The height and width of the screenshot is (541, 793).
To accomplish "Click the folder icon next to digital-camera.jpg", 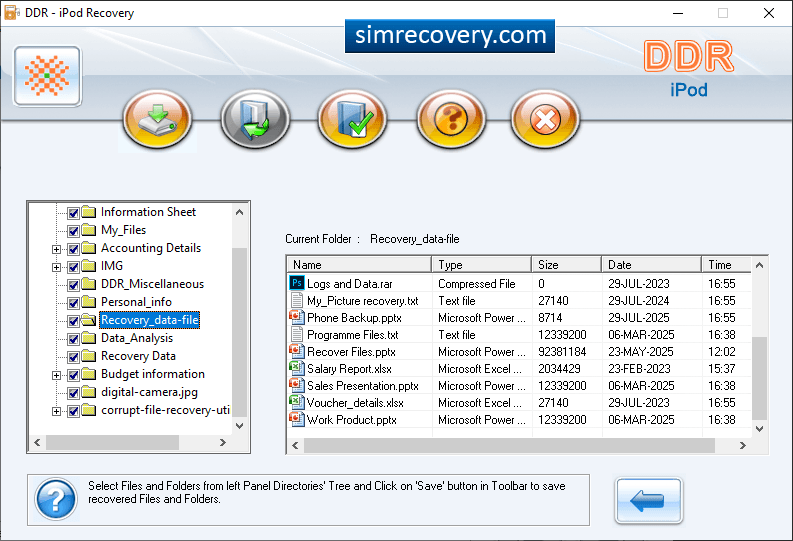I will (89, 392).
